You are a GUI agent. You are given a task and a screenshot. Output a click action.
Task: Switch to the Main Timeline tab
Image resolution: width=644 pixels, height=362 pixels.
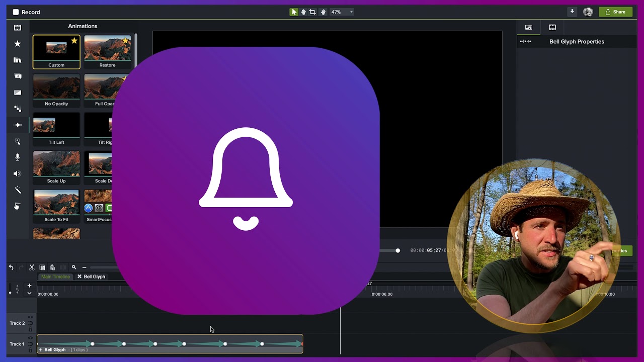click(56, 277)
